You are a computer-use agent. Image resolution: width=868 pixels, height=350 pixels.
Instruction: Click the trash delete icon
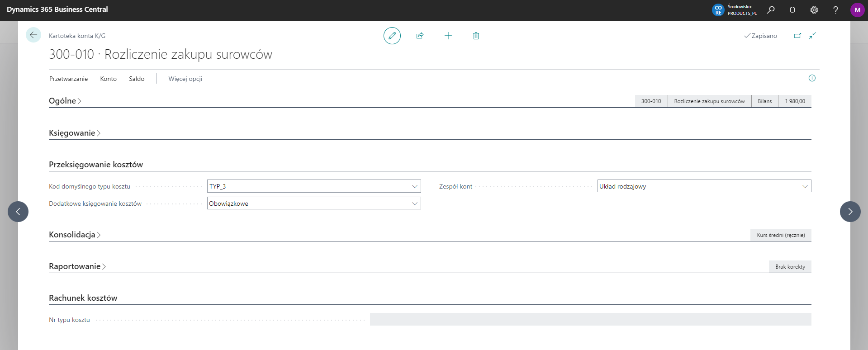[476, 36]
